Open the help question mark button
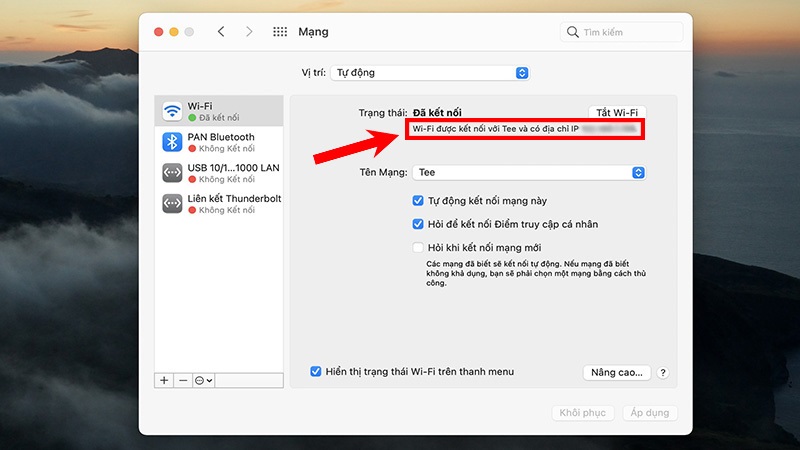 point(662,373)
